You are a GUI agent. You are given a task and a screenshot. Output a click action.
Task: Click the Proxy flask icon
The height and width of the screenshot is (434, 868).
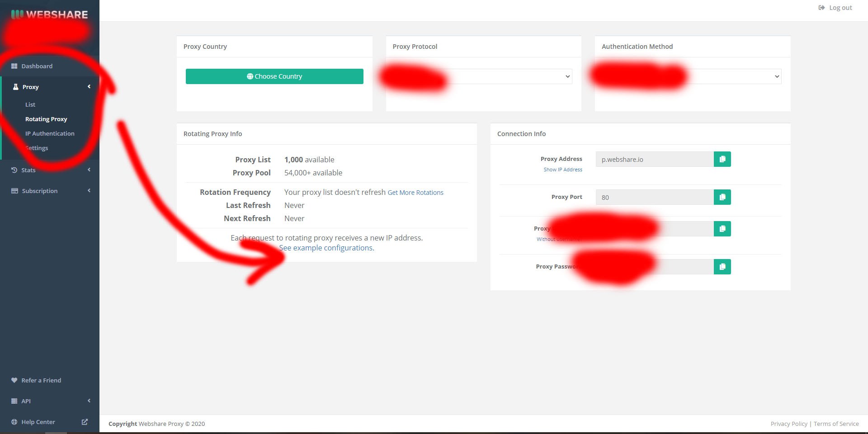coord(15,87)
